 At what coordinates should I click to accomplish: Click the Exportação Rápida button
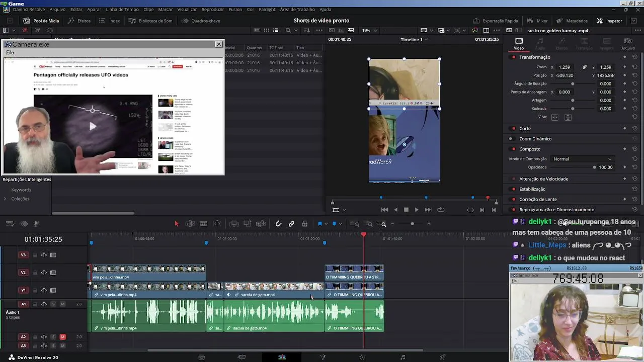click(496, 21)
